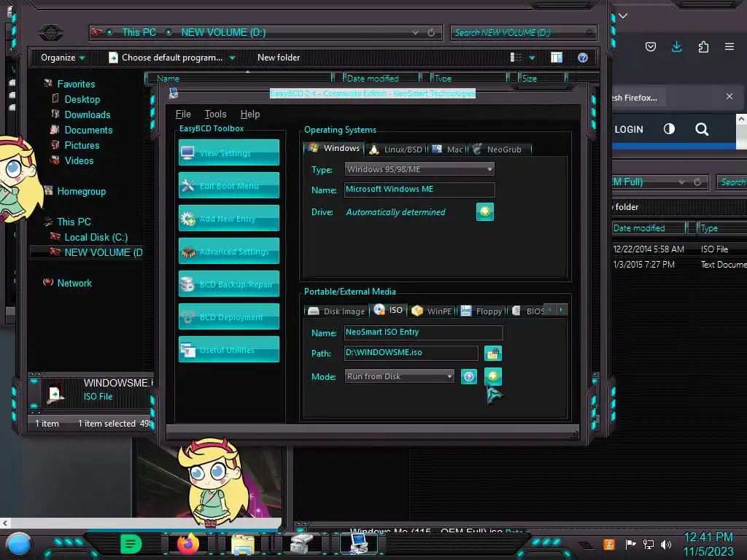747x560 pixels.
Task: Click the add entry icon beside Drive
Action: [485, 212]
